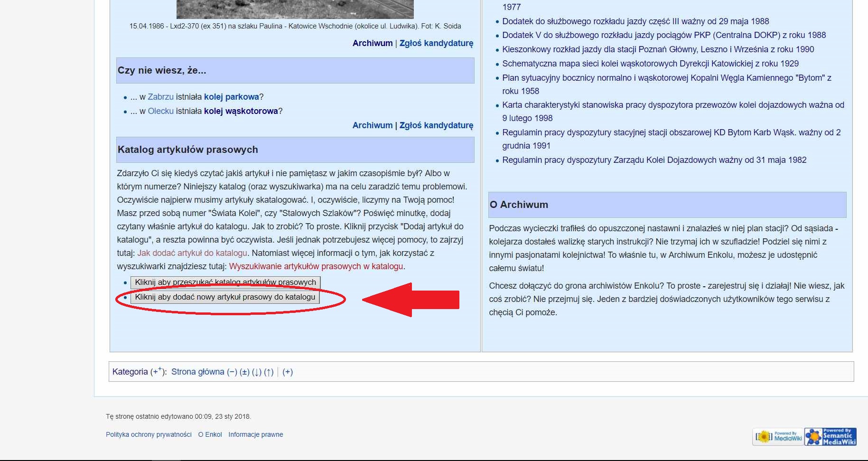Open Zgłoś kandydaturę below the photo caption

(x=436, y=43)
